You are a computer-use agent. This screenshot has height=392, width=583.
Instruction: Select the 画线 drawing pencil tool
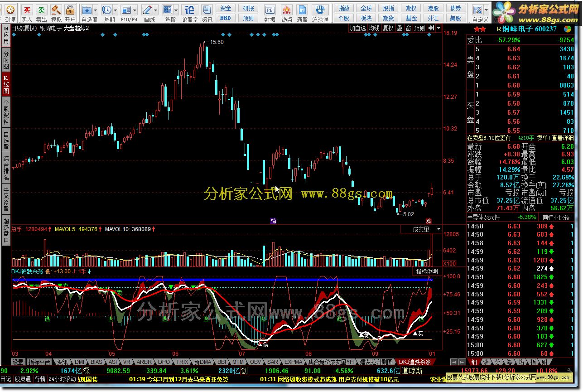click(x=147, y=10)
